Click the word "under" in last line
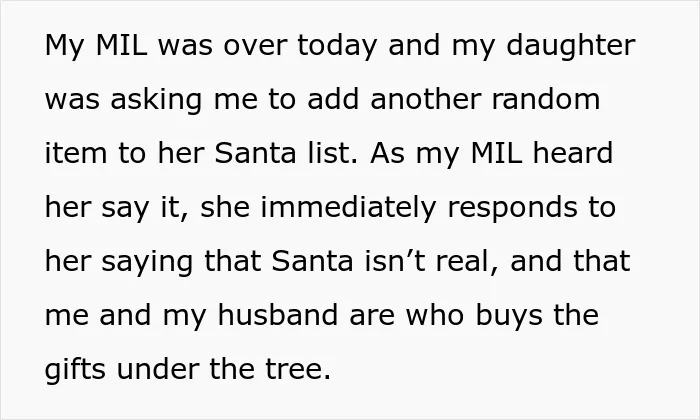This screenshot has width=700, height=420. tap(157, 370)
